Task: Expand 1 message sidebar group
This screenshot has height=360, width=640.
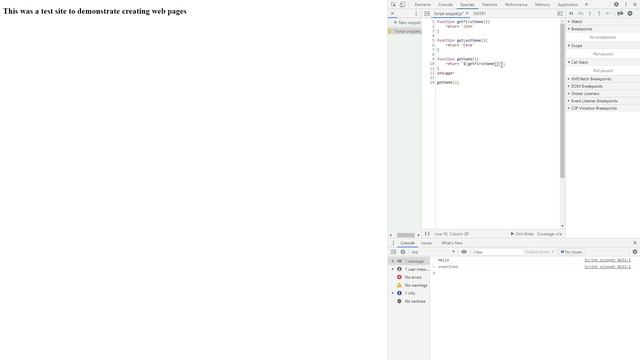Action: tap(409, 261)
